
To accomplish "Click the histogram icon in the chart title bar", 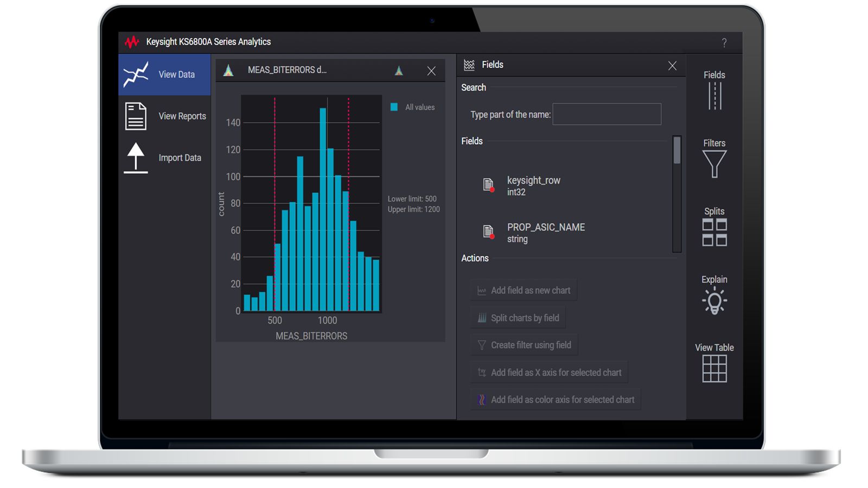I will click(x=229, y=70).
